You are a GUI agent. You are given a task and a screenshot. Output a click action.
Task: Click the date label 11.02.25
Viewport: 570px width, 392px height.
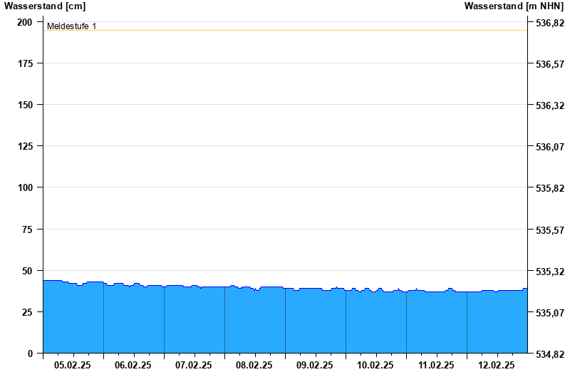pyautogui.click(x=436, y=366)
